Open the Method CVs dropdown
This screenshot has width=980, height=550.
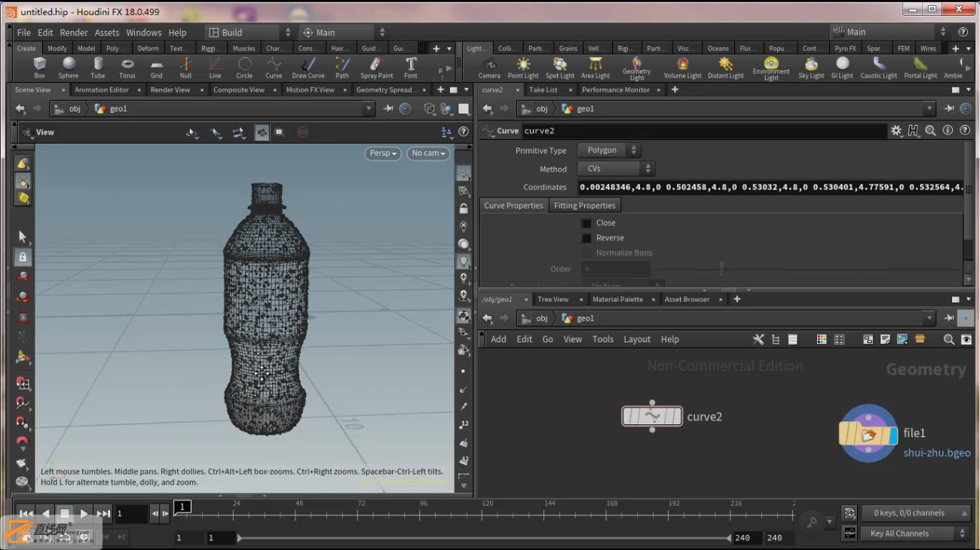pos(616,169)
